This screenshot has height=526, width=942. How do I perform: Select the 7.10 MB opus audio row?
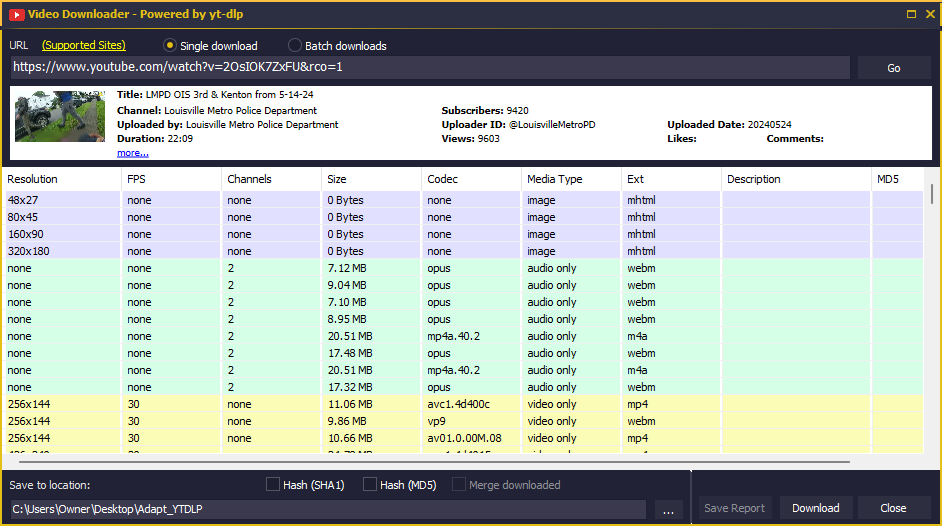(x=463, y=302)
